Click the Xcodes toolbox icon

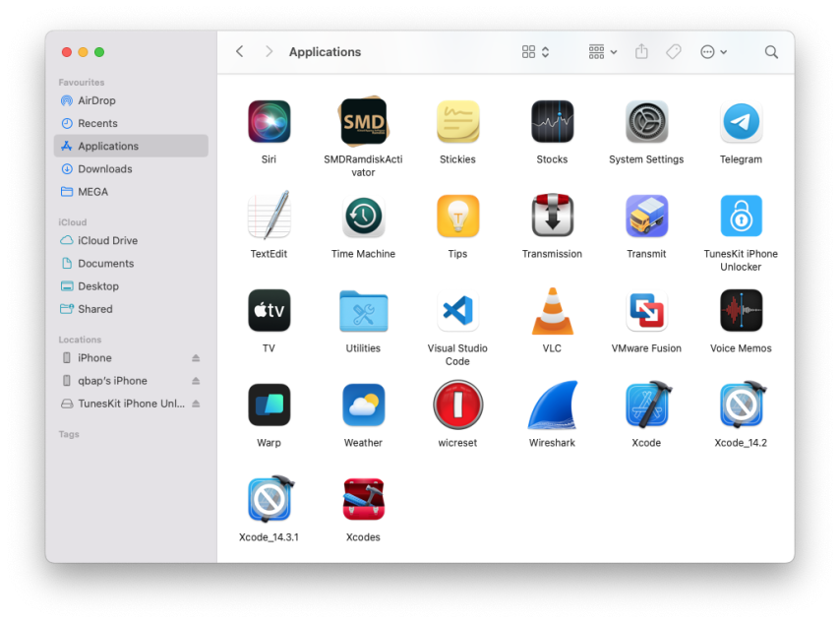363,499
